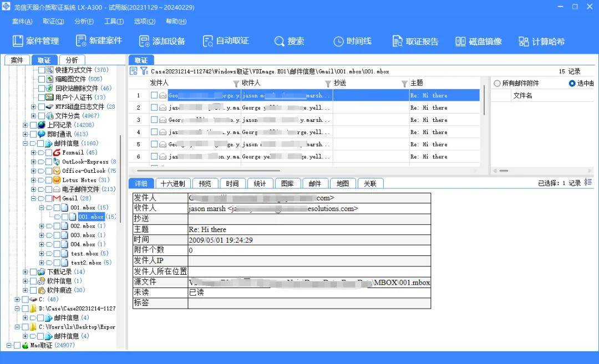The image size is (599, 364).
Task: Click the Lotus Notes icon in tree
Action: (57, 180)
